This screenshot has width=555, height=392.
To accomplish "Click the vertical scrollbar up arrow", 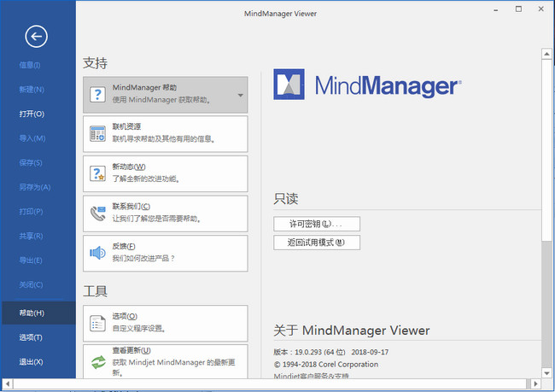I will point(546,54).
